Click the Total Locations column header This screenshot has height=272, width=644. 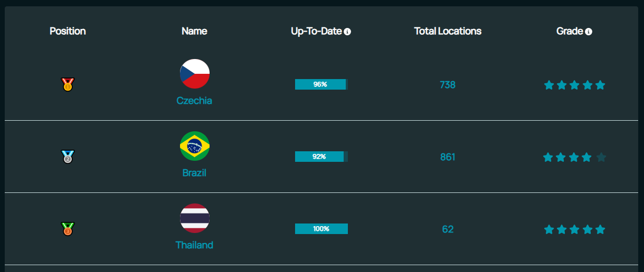tap(448, 31)
